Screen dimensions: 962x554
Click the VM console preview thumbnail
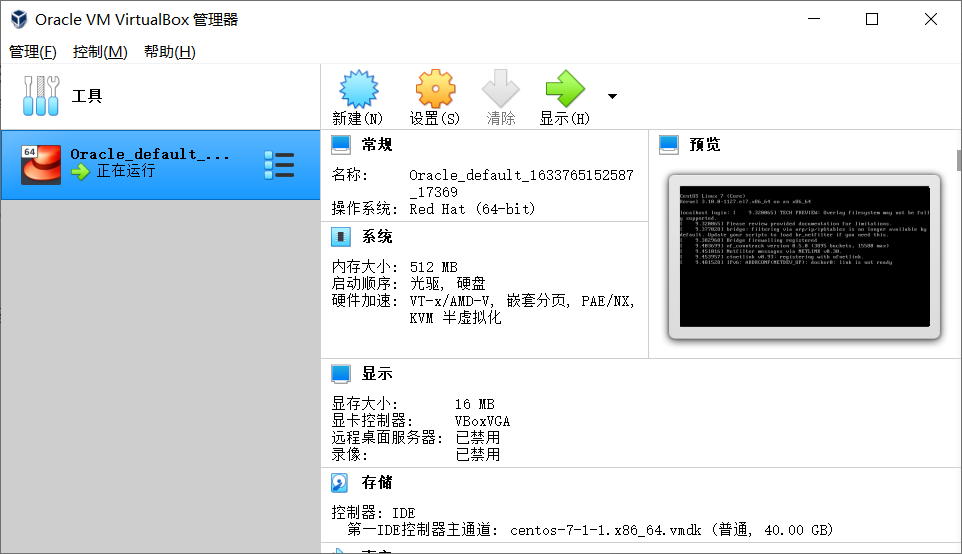[804, 256]
